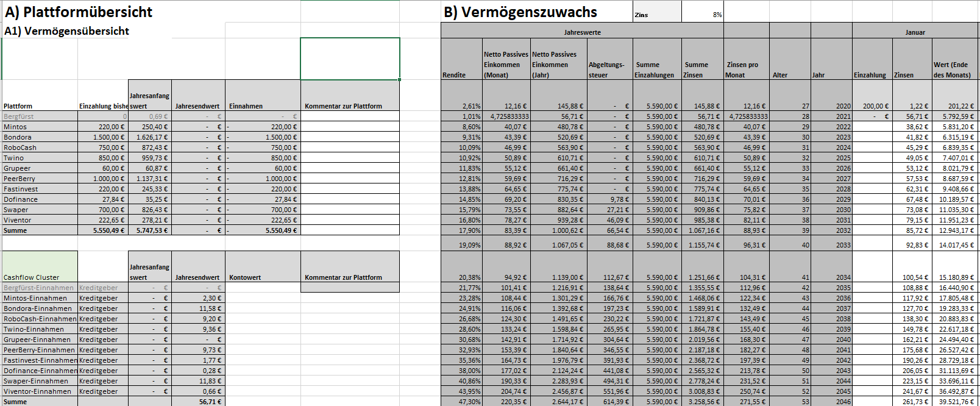Click the greyed-out Bergfürst cell

tap(40, 116)
